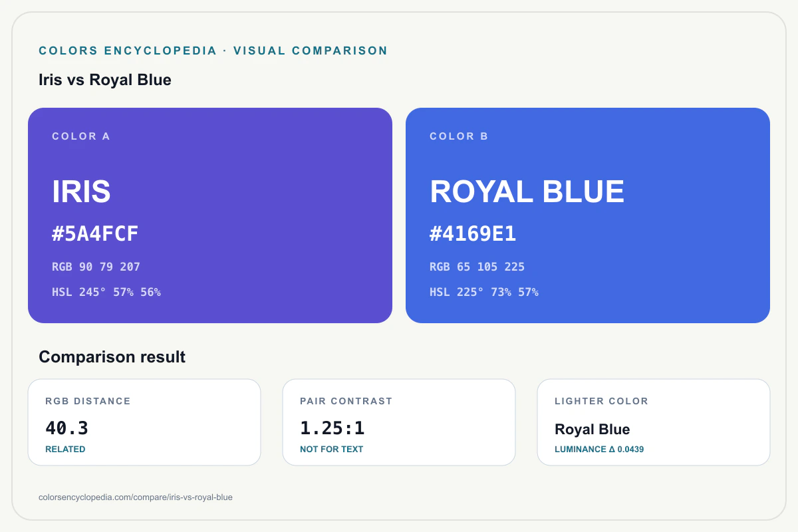Click the HSL 225° 73% 57% value
The height and width of the screenshot is (532, 798).
[484, 292]
